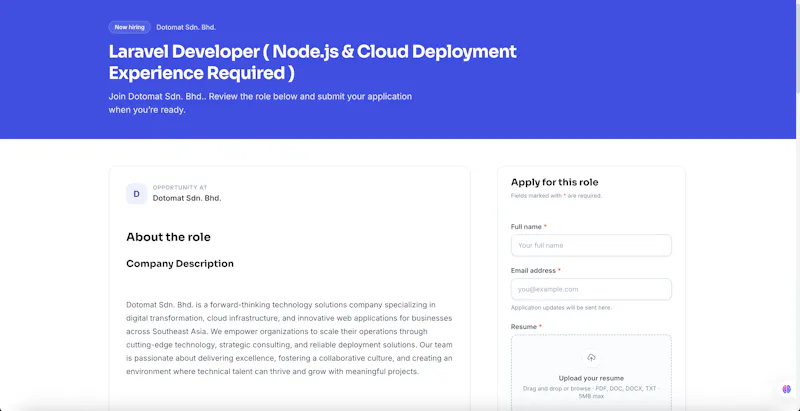
Task: Click the Now hiring badge
Action: (129, 27)
